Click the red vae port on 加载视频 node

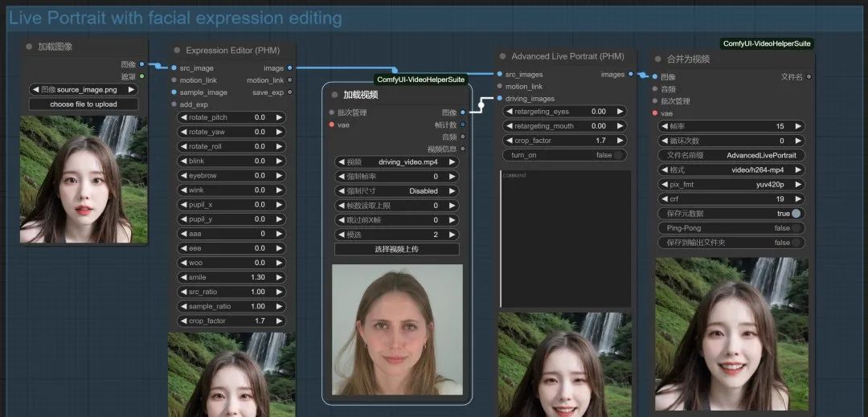click(x=332, y=125)
